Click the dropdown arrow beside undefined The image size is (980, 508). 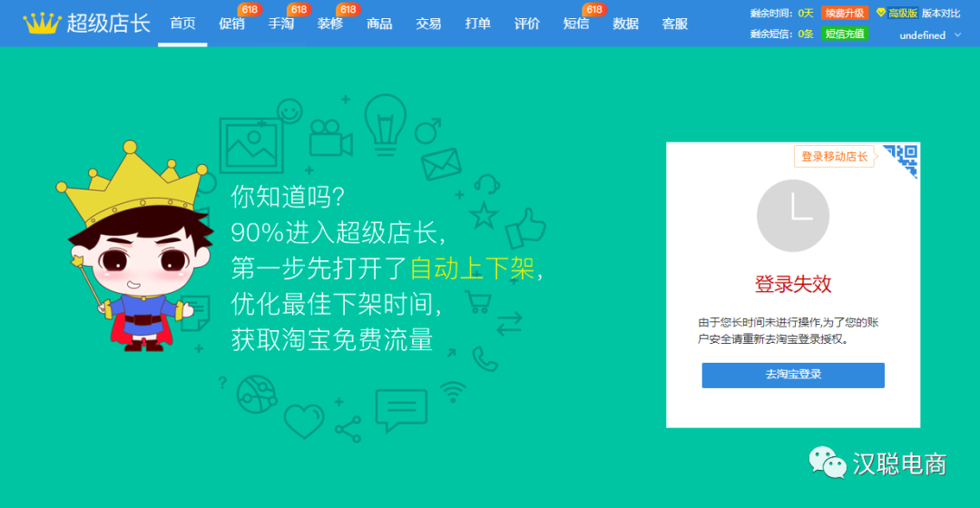(957, 35)
